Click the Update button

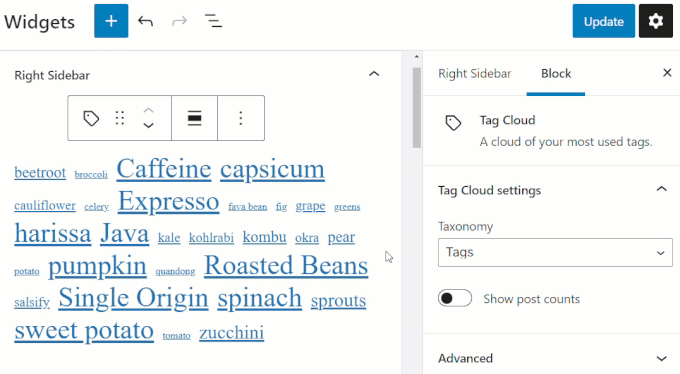(x=603, y=21)
